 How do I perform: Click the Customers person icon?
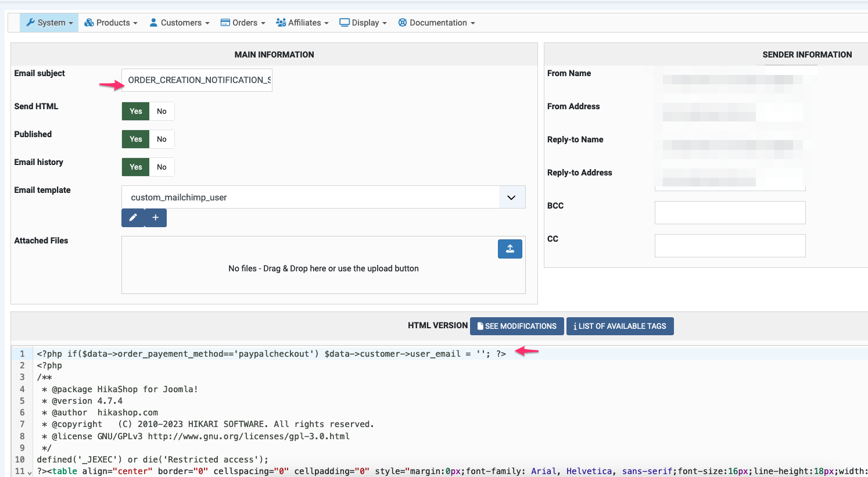coord(153,23)
